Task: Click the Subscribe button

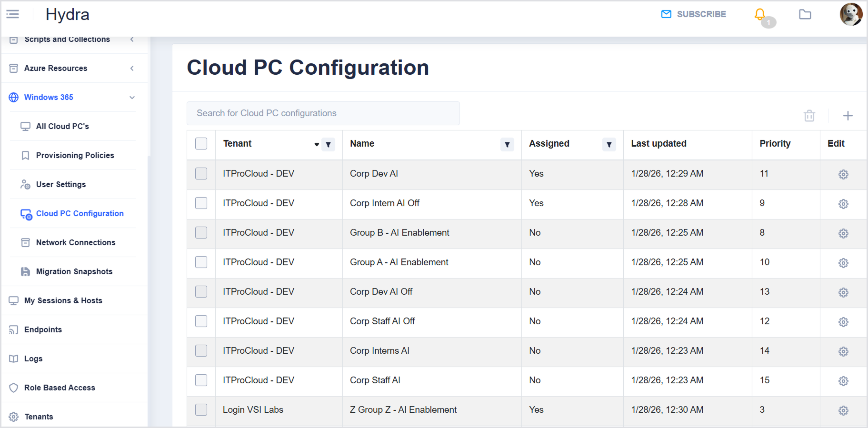Action: click(694, 14)
